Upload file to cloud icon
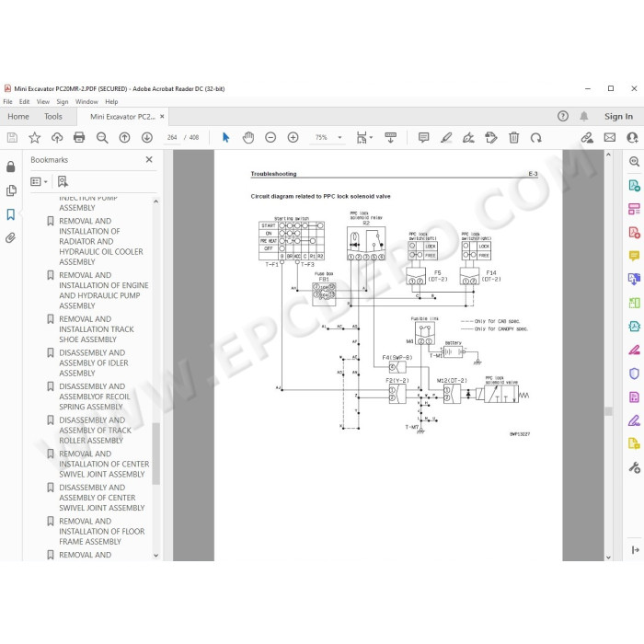Screen dimensions: 644x644 coord(57,138)
